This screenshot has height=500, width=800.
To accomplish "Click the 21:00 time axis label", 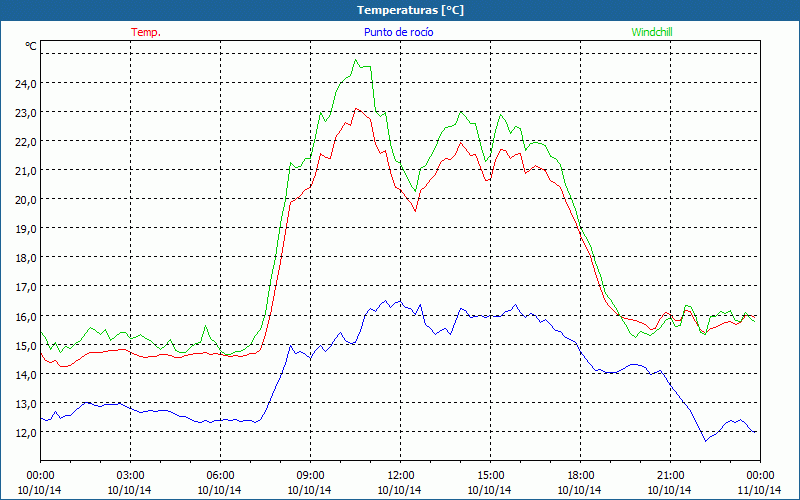I will point(670,476).
